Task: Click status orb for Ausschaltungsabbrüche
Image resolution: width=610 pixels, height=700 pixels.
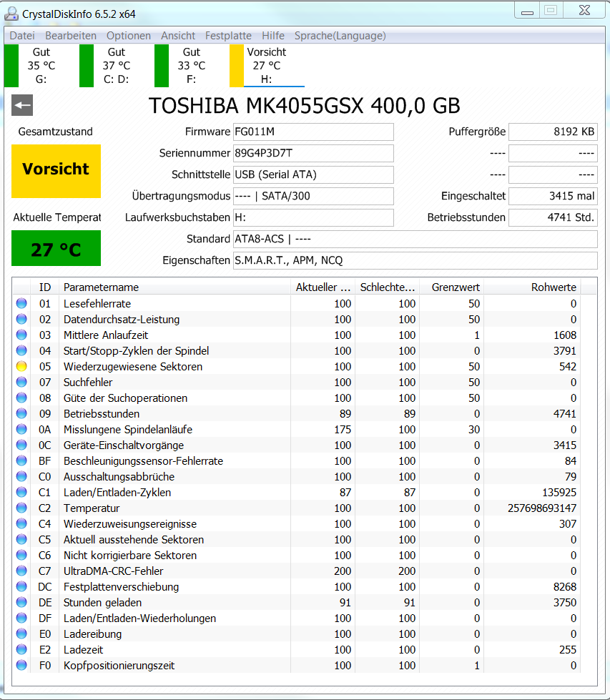Action: pyautogui.click(x=21, y=477)
